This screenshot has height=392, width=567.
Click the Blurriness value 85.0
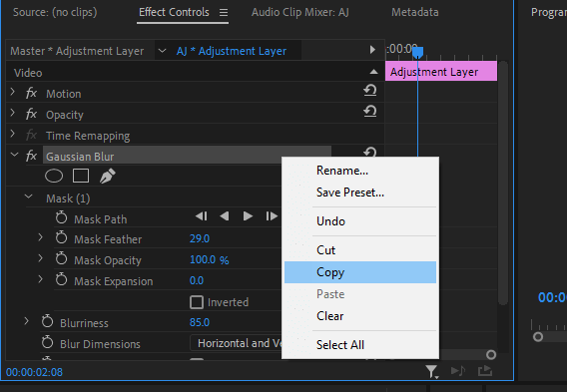point(200,322)
